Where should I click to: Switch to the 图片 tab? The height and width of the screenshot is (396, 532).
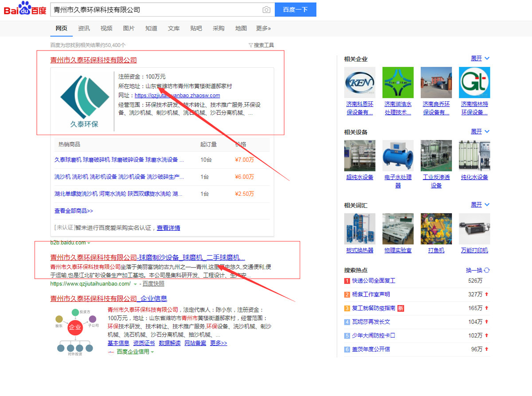pyautogui.click(x=129, y=28)
